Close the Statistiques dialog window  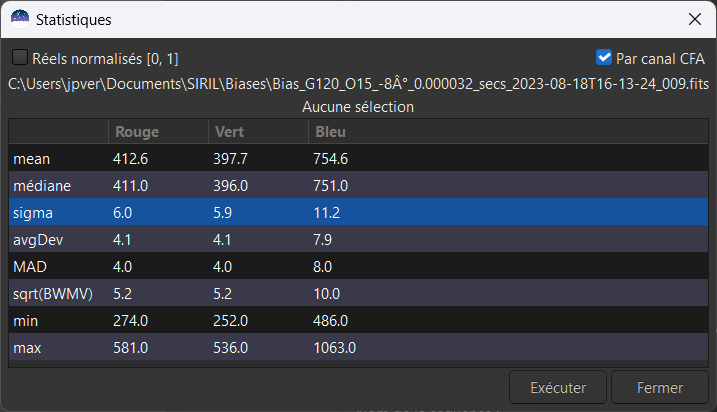[694, 19]
